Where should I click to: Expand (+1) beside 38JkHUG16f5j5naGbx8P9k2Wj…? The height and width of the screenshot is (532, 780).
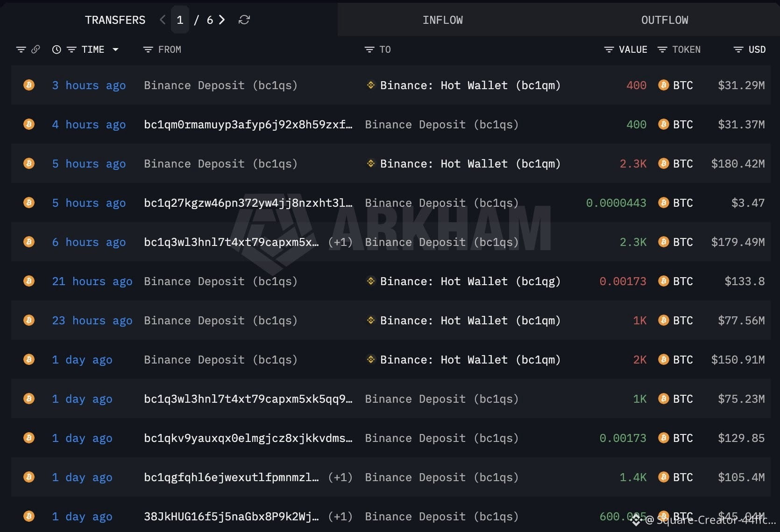tap(340, 517)
